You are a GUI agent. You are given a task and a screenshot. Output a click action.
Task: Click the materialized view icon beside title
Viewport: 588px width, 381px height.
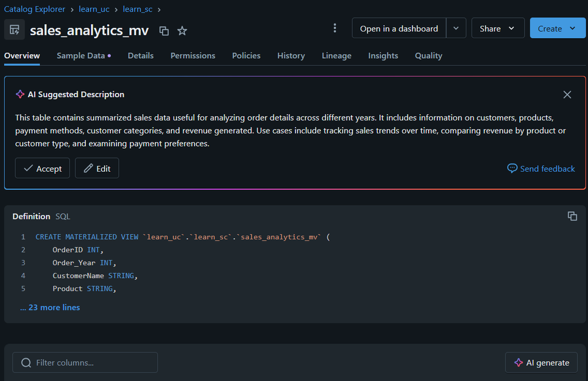[15, 29]
